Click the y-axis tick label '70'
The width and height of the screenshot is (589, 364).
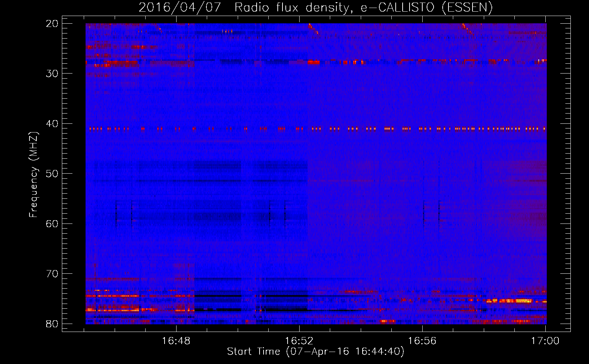[x=52, y=274]
